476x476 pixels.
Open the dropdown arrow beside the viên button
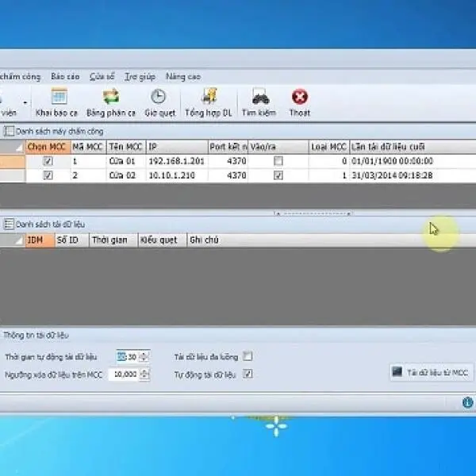pyautogui.click(x=25, y=102)
